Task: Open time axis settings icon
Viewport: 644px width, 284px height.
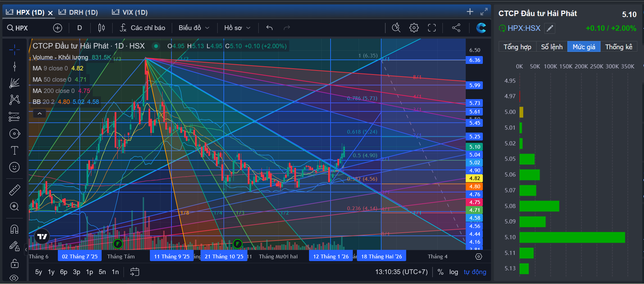Action: pyautogui.click(x=479, y=256)
